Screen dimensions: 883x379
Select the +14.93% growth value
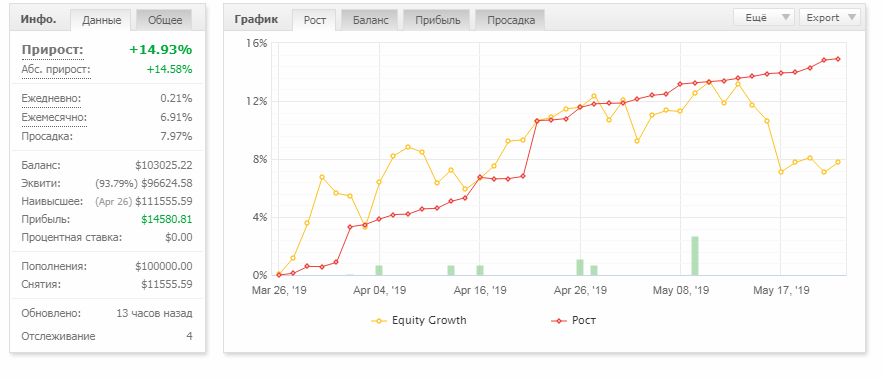click(x=160, y=50)
